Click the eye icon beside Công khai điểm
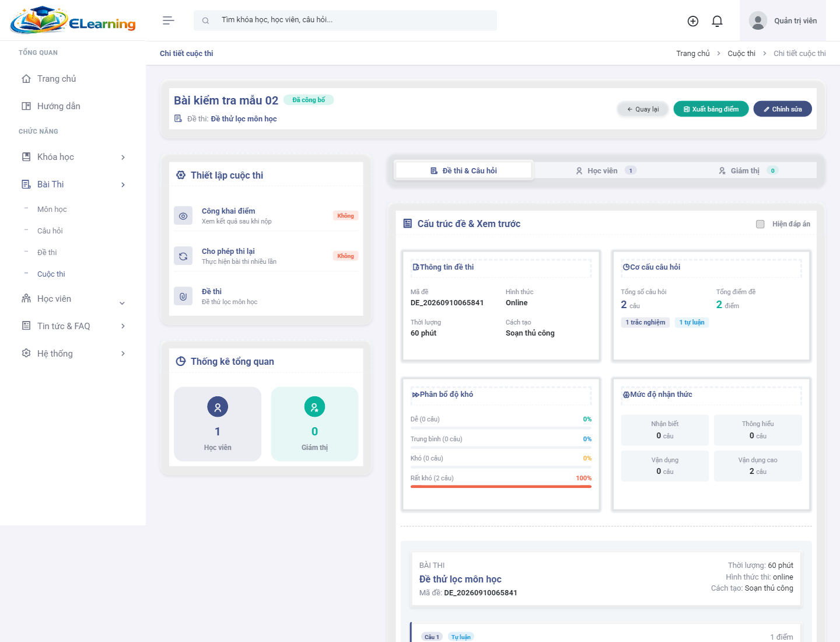The height and width of the screenshot is (642, 840). 183,216
